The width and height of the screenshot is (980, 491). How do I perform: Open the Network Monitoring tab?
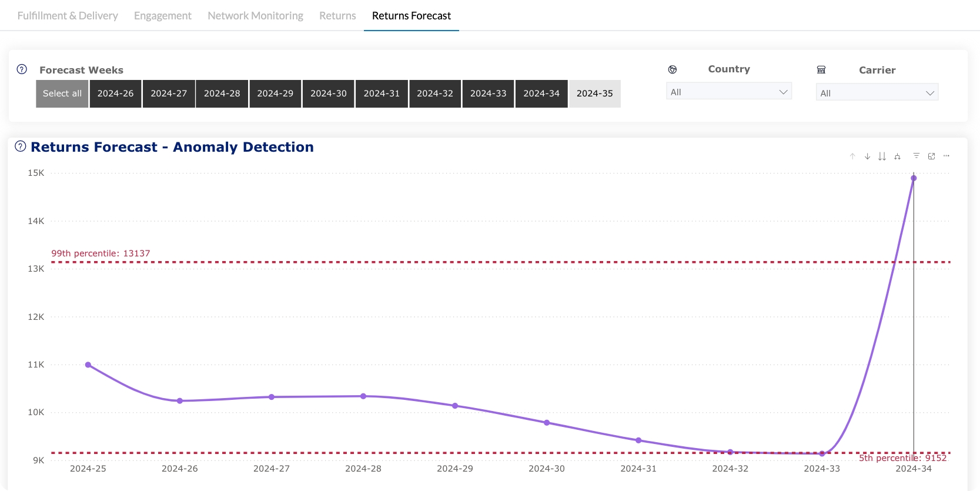click(255, 16)
